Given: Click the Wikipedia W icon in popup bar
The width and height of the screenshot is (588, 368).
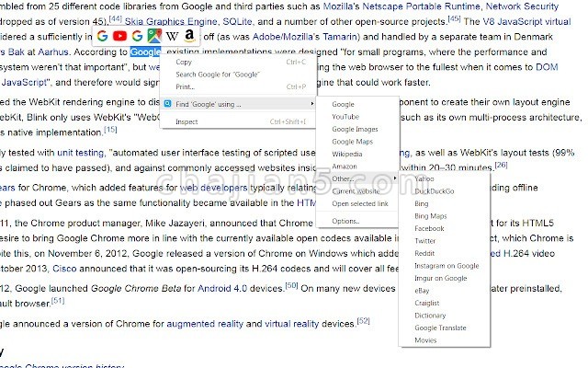Looking at the screenshot, I should pyautogui.click(x=172, y=36).
